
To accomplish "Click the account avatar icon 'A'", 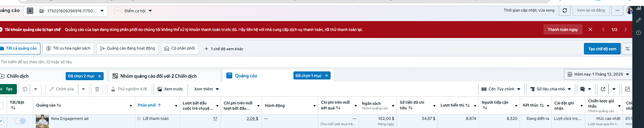I will coord(30,11).
